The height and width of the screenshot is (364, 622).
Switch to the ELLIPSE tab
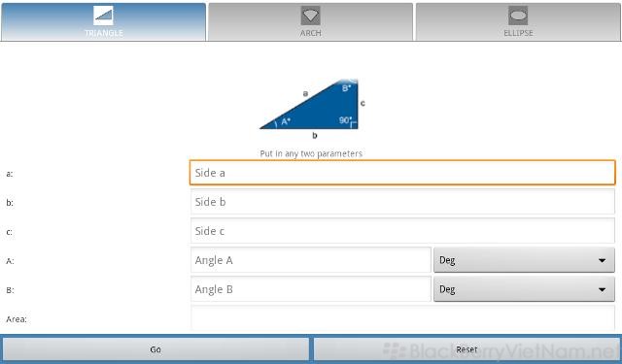pyautogui.click(x=518, y=21)
